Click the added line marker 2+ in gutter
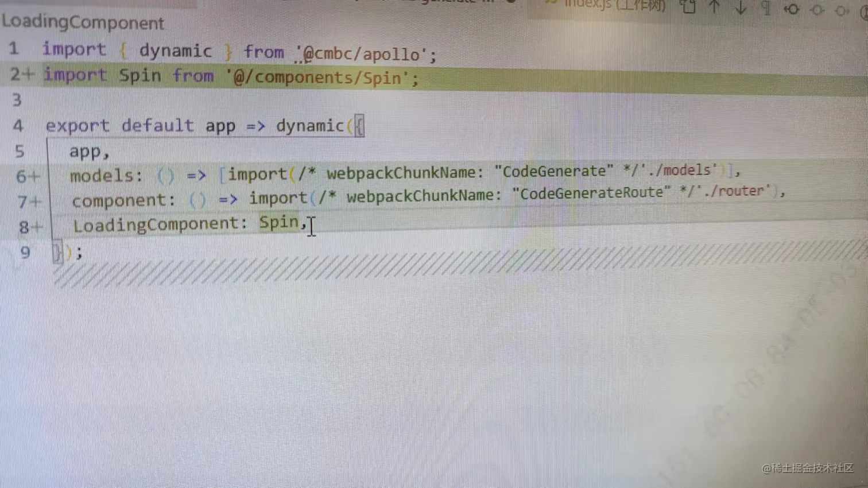 pyautogui.click(x=22, y=74)
